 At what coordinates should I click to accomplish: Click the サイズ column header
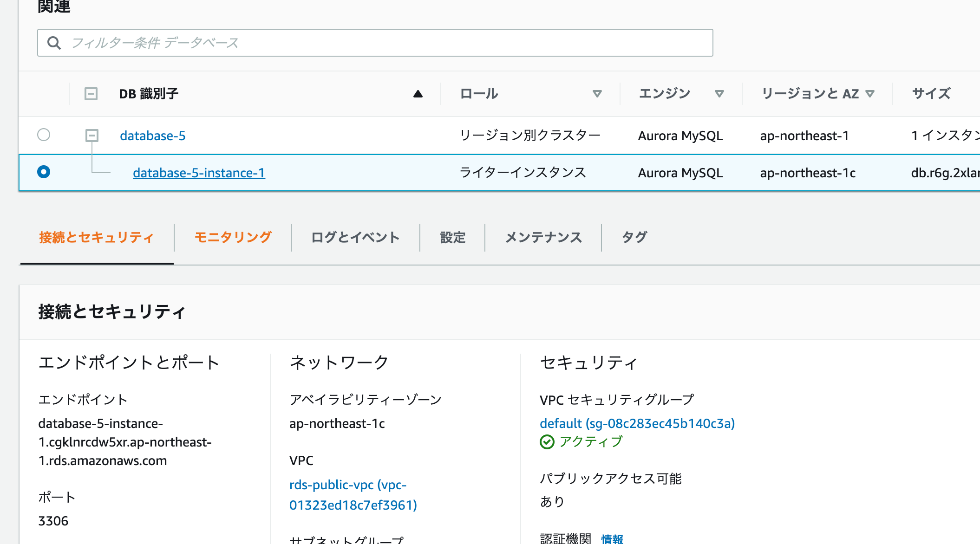[931, 94]
